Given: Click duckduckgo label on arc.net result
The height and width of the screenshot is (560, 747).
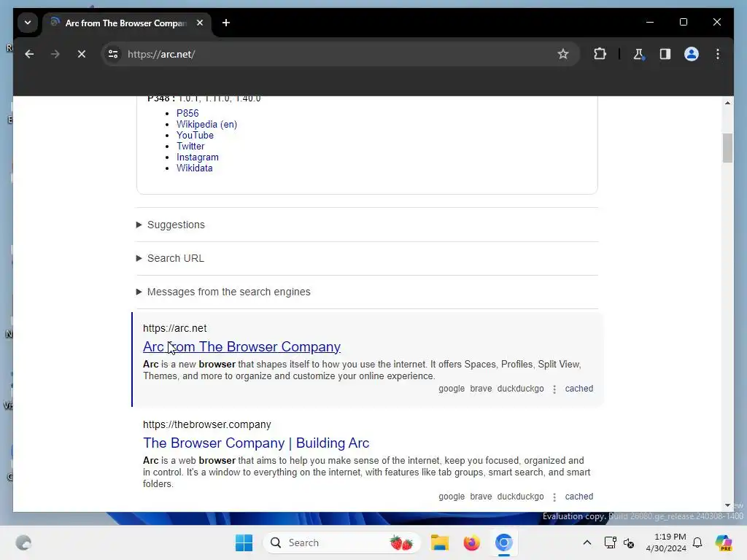Looking at the screenshot, I should (x=520, y=389).
